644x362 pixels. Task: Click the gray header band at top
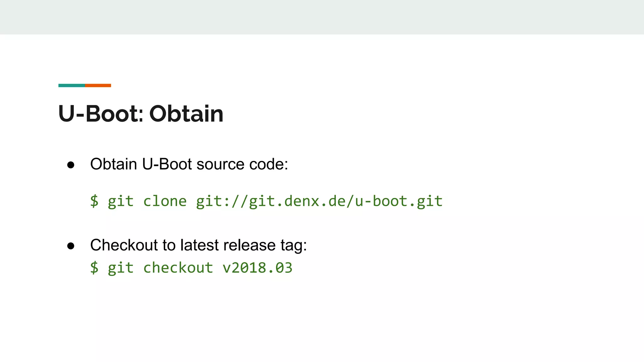[x=322, y=17]
